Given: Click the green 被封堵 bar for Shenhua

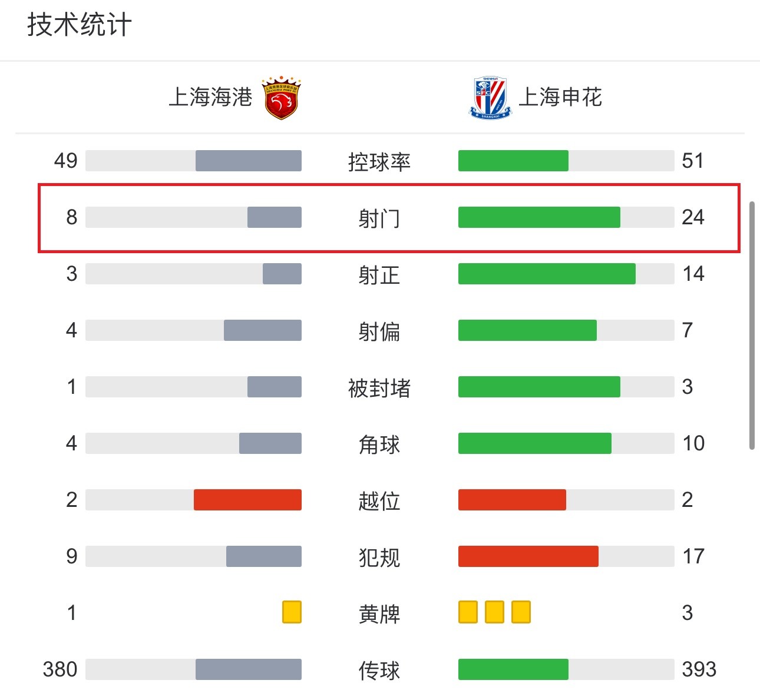Looking at the screenshot, I should click(x=539, y=387).
